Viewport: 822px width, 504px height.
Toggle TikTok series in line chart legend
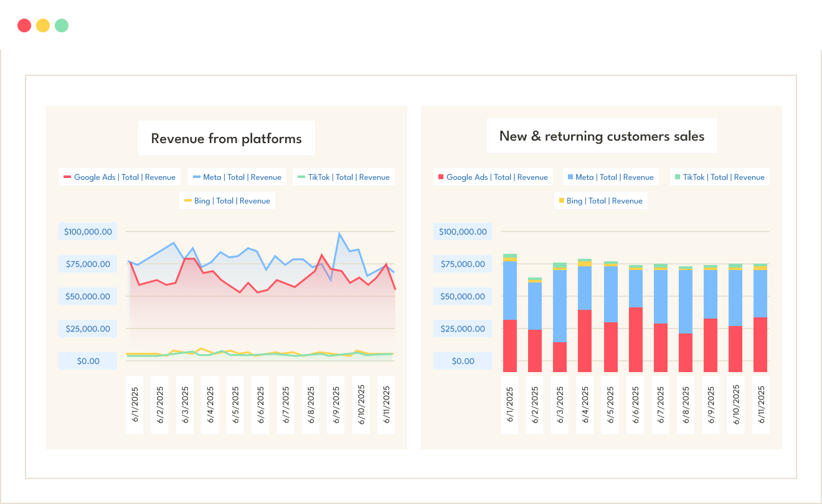(344, 177)
